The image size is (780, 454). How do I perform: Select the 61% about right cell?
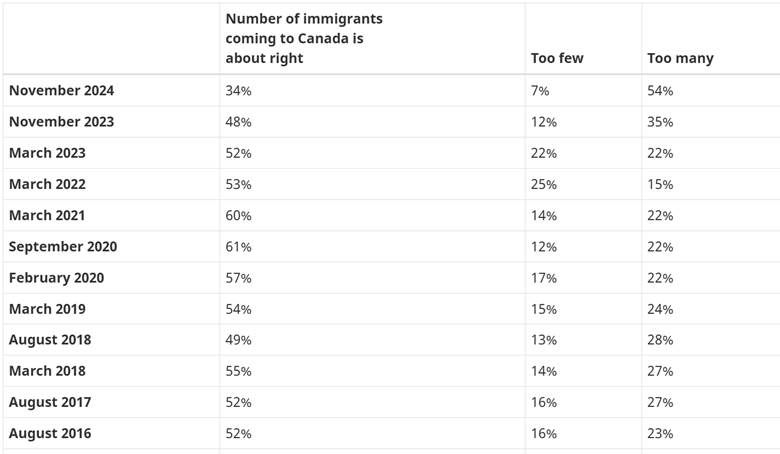pos(238,246)
